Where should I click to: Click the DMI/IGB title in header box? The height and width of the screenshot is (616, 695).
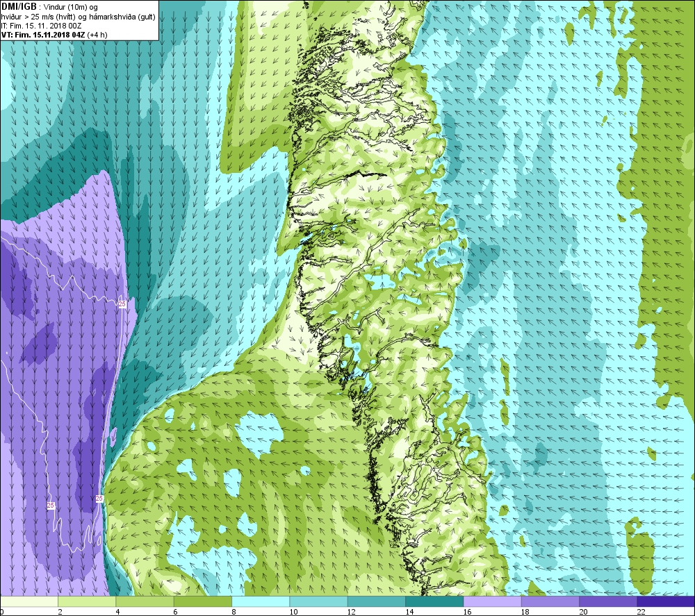[x=19, y=7]
